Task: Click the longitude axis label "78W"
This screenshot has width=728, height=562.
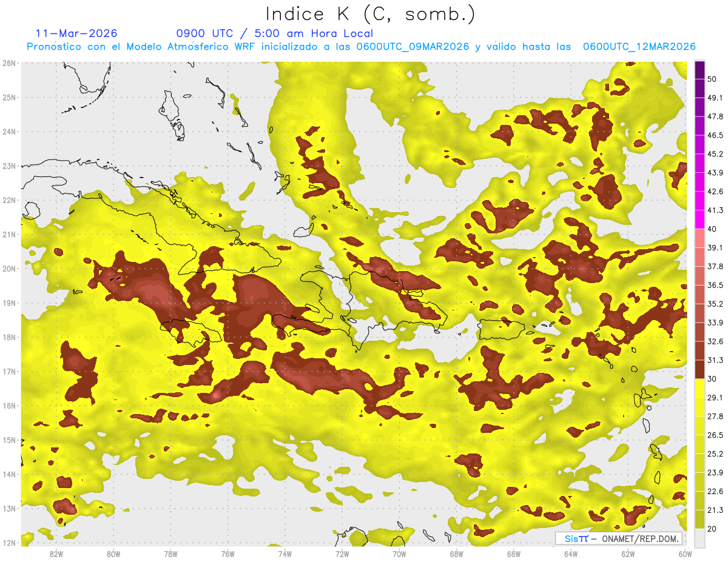Action: click(170, 554)
